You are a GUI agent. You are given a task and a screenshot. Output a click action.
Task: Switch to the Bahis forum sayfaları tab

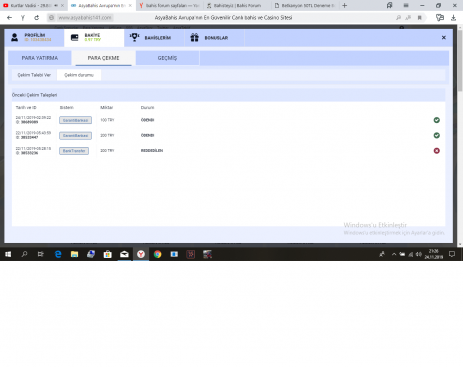[169, 5]
